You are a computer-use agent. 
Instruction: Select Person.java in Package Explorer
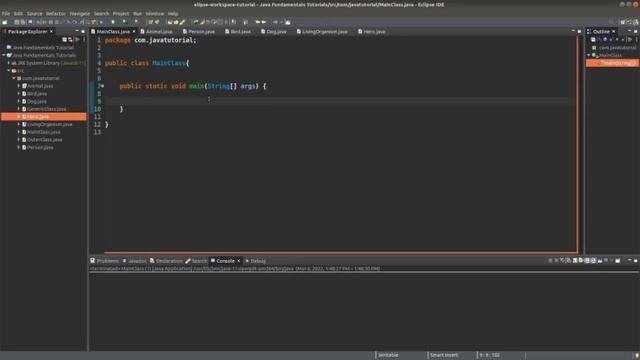40,147
